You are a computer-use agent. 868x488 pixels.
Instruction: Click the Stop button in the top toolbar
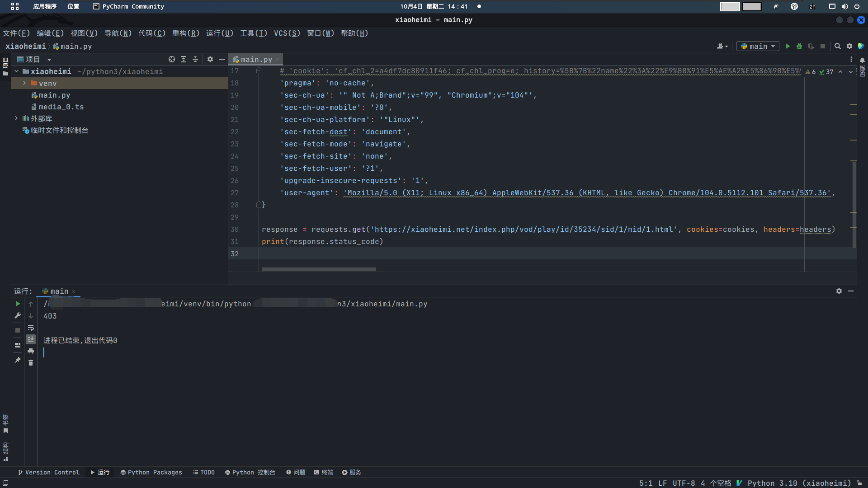coord(823,46)
